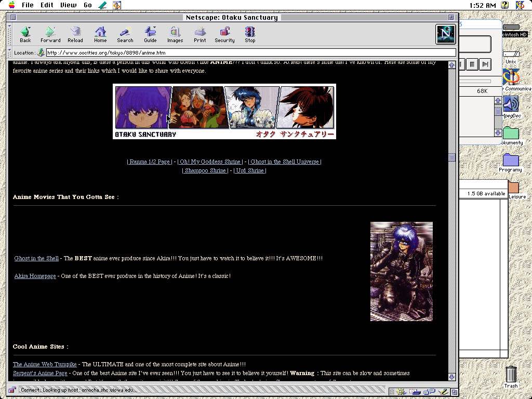Click the Netscape window zoom box
532x399 pixels.
point(451,17)
